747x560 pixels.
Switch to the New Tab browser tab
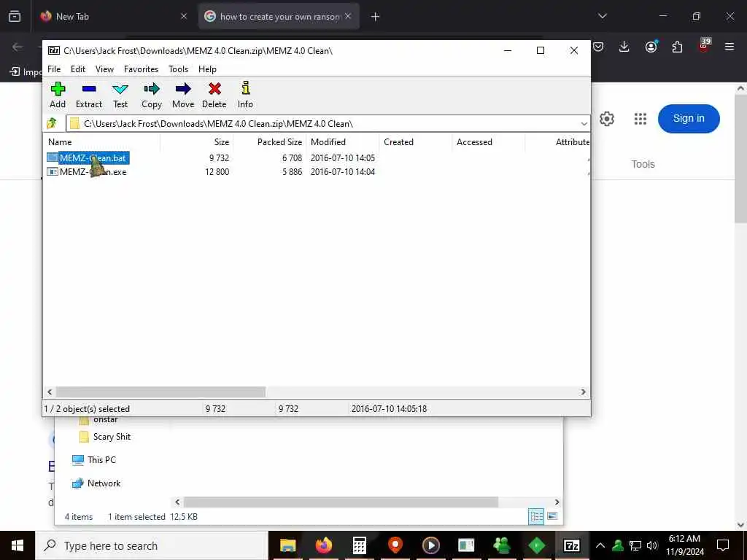[112, 16]
